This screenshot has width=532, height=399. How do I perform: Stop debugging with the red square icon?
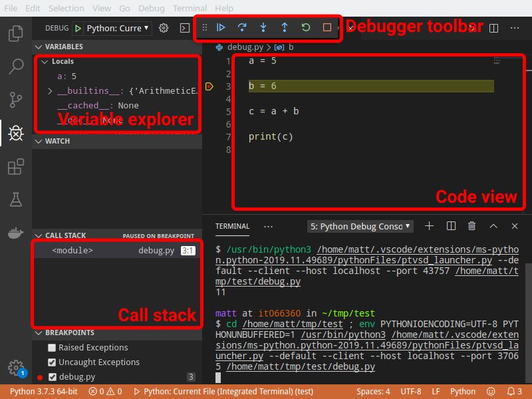point(327,27)
